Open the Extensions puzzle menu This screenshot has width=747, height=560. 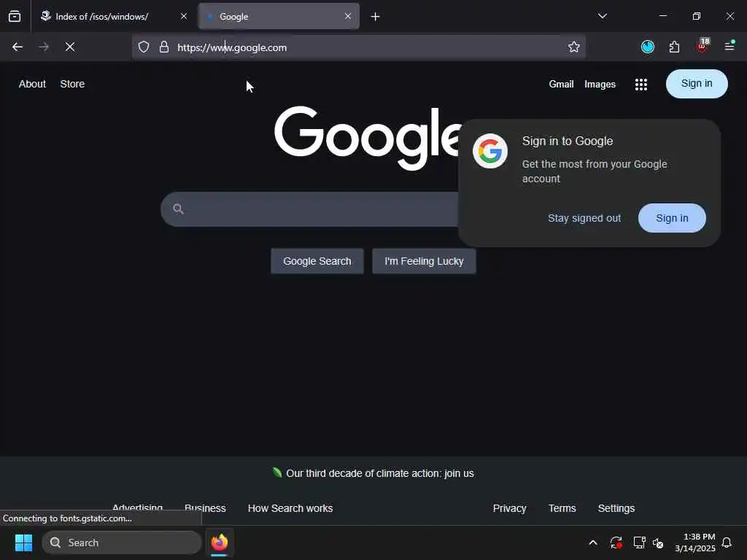[674, 47]
